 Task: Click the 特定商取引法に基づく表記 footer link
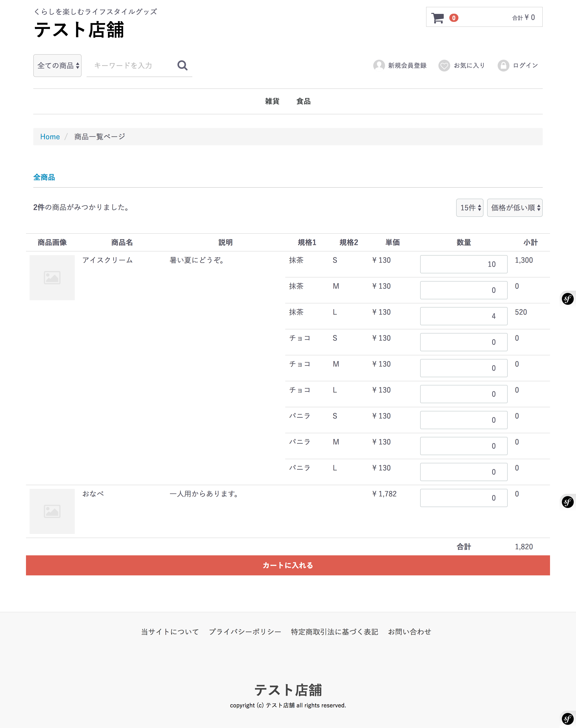(334, 632)
